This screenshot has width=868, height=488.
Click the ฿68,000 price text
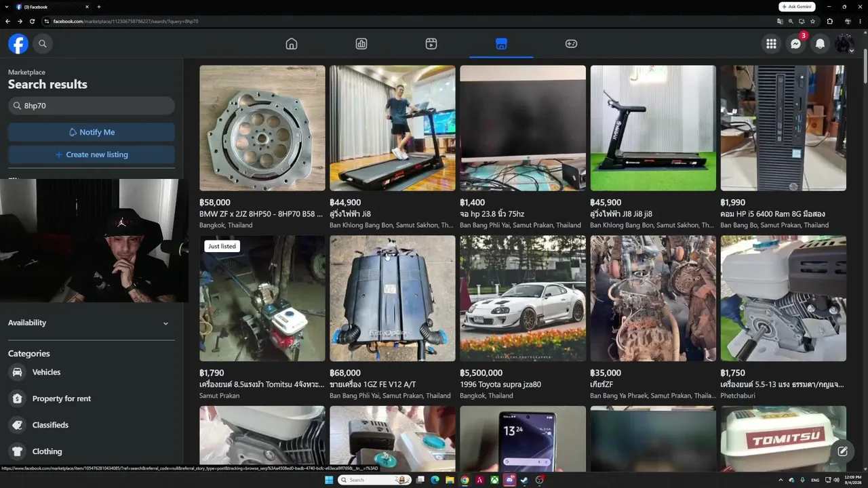point(345,373)
